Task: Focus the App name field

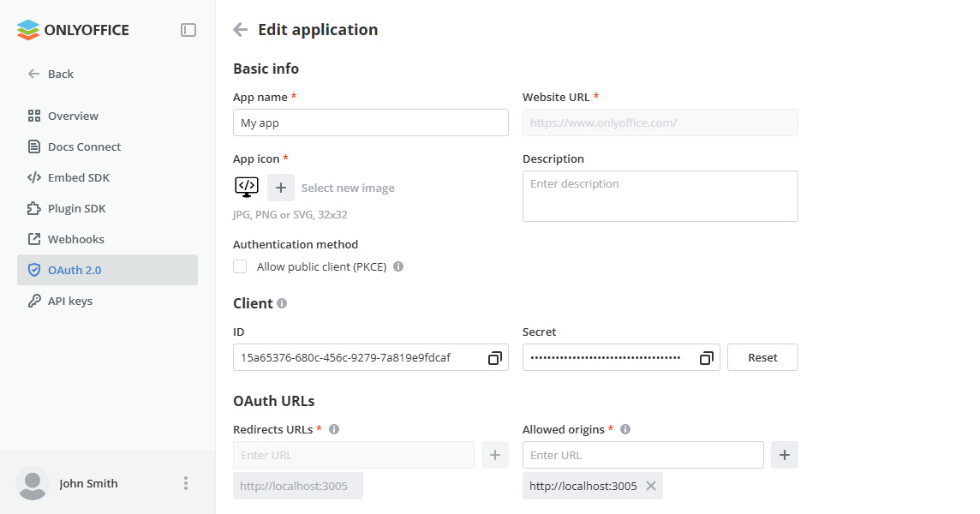Action: tap(371, 123)
